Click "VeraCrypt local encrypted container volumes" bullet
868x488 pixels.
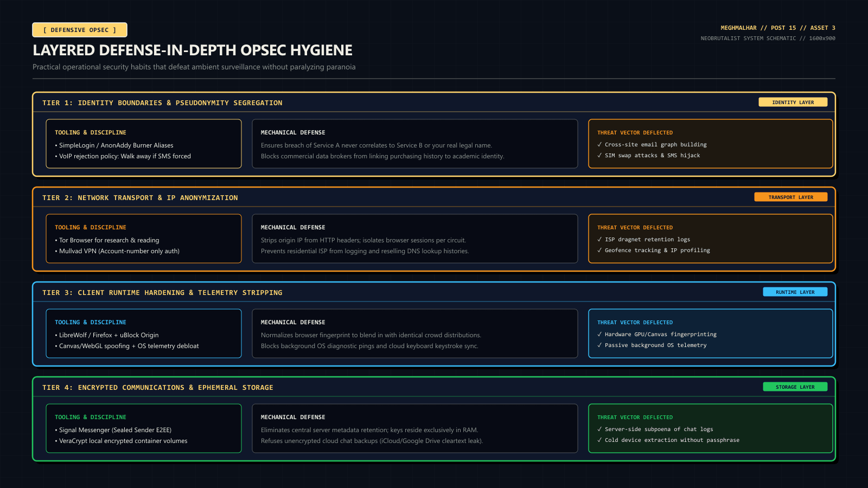(121, 441)
